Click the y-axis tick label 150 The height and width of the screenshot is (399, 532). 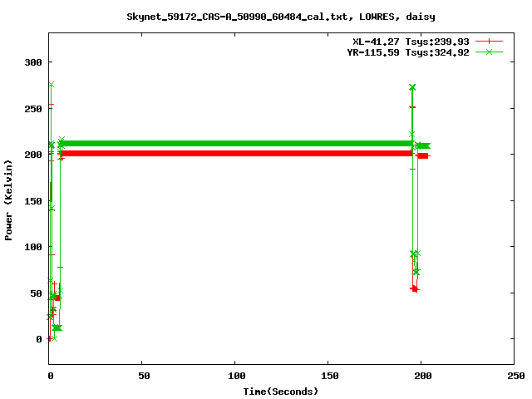click(33, 201)
